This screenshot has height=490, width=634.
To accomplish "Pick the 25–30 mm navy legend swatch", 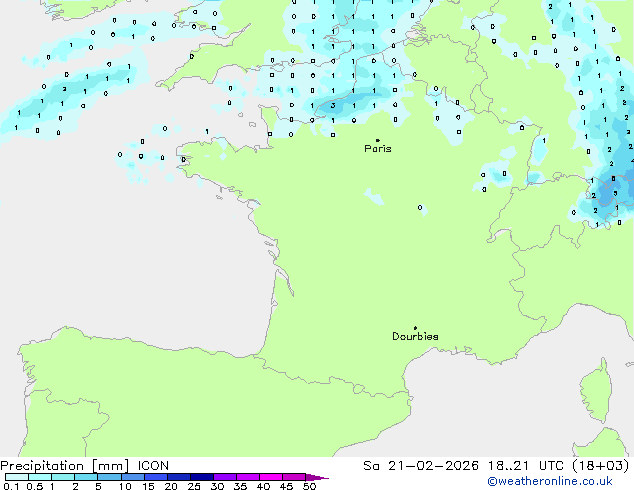I will coord(201,477).
